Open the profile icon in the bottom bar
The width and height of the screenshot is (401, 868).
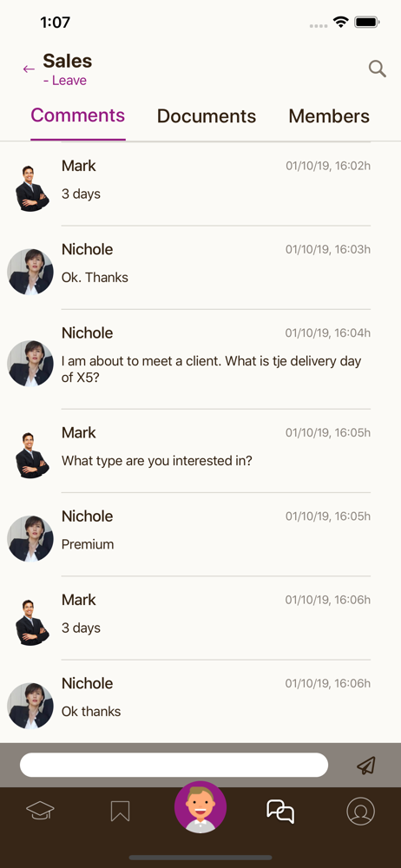[360, 812]
